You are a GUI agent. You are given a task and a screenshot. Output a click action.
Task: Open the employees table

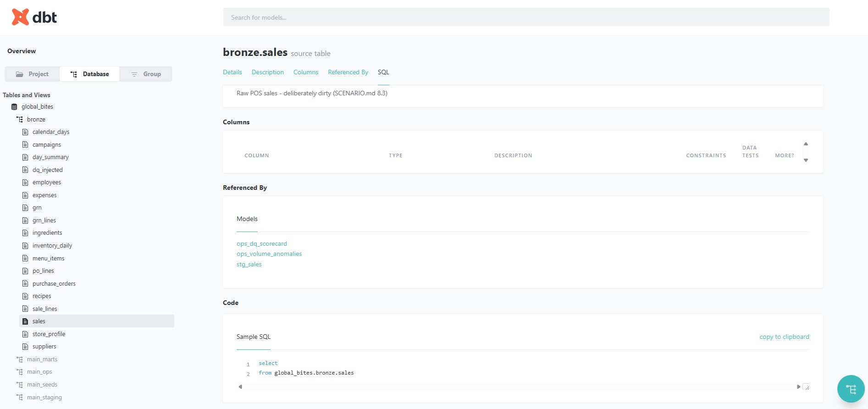pos(47,182)
